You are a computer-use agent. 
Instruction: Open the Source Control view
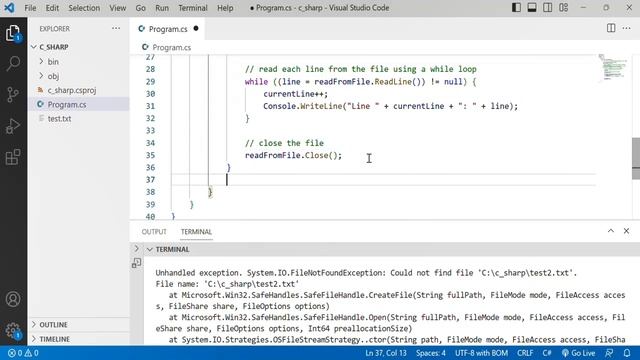click(13, 95)
